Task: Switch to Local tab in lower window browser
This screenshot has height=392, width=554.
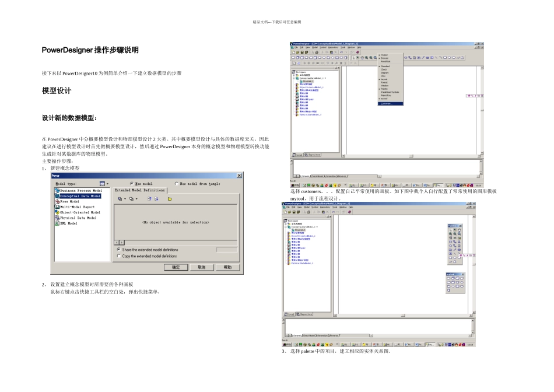Action: pos(289,314)
